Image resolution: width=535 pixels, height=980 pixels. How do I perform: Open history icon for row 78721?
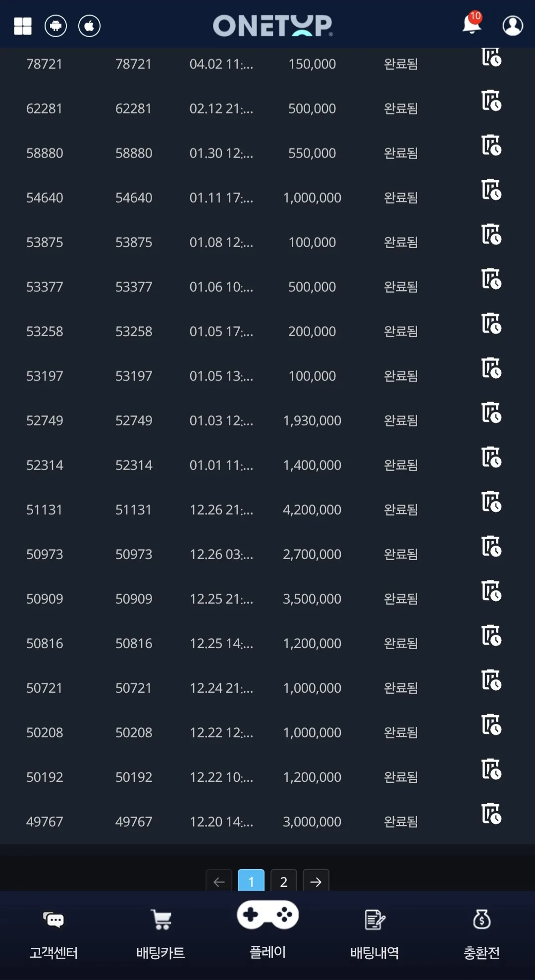[491, 57]
